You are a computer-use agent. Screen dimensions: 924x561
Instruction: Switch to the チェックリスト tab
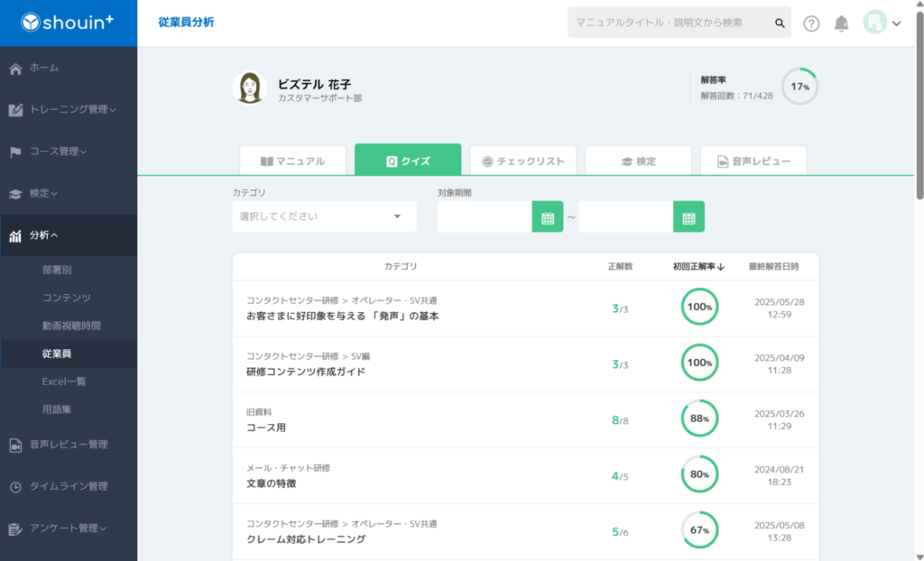(523, 161)
